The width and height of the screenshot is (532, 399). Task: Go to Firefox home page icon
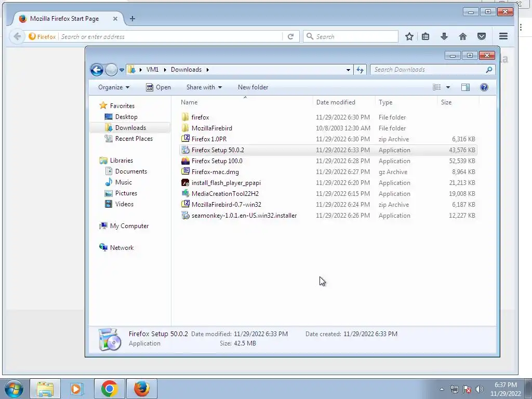click(x=463, y=37)
